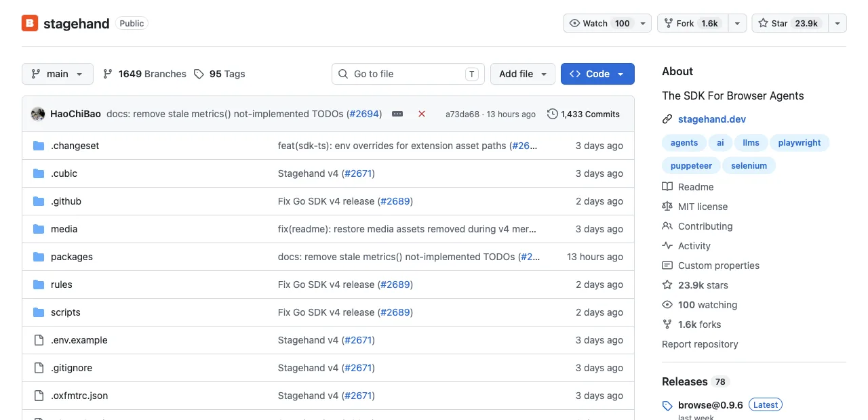This screenshot has width=868, height=420.
Task: Click the .oxfmtrc.json file icon
Action: (39, 396)
